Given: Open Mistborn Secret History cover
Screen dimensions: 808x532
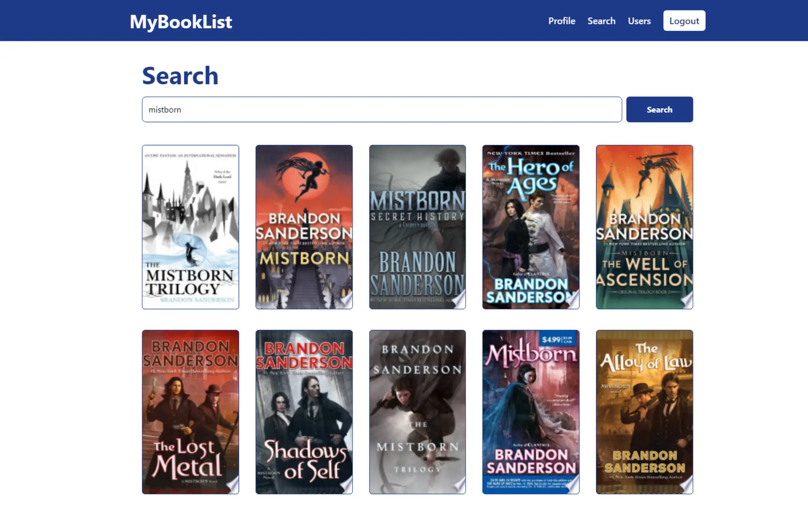Looking at the screenshot, I should (x=417, y=227).
